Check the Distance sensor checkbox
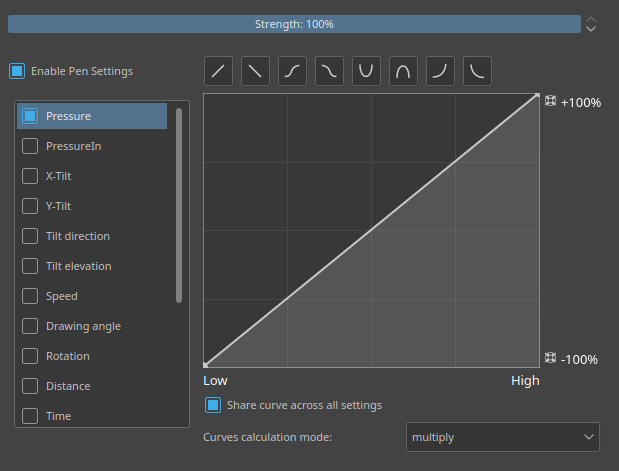Image resolution: width=619 pixels, height=471 pixels. pyautogui.click(x=30, y=386)
